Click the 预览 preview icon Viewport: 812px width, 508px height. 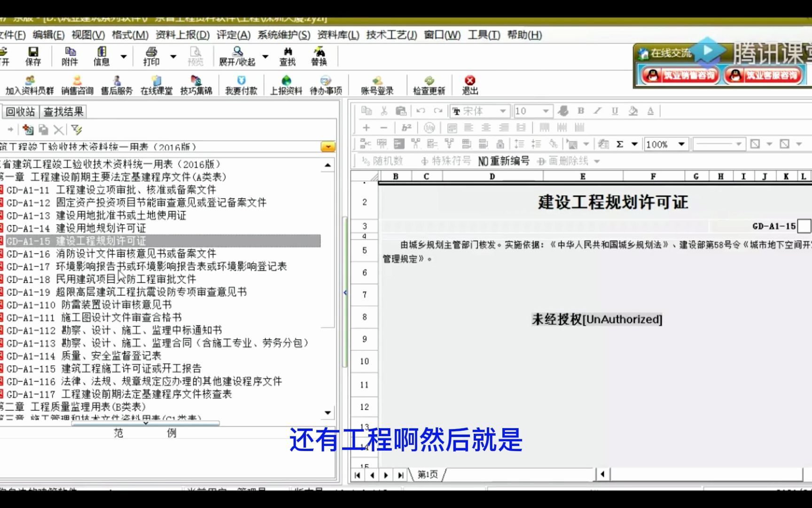point(195,56)
